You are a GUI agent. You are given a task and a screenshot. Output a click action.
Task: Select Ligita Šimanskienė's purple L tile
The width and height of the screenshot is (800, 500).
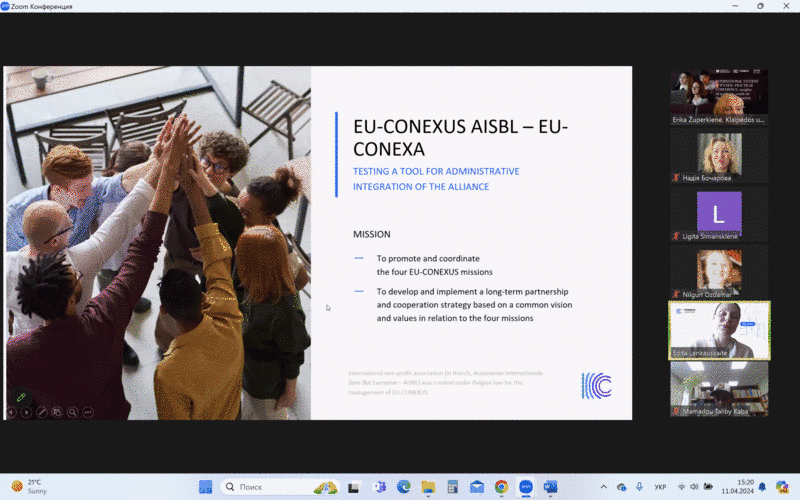[719, 214]
